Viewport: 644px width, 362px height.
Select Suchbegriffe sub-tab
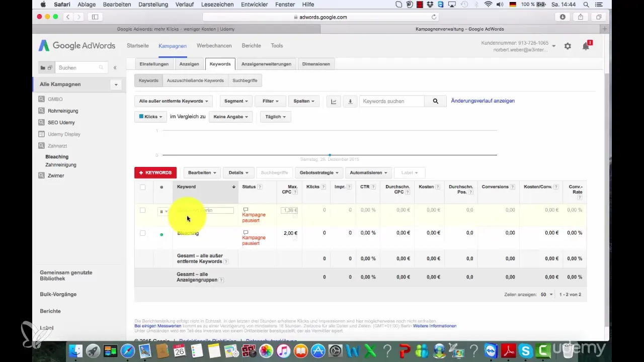pyautogui.click(x=245, y=80)
